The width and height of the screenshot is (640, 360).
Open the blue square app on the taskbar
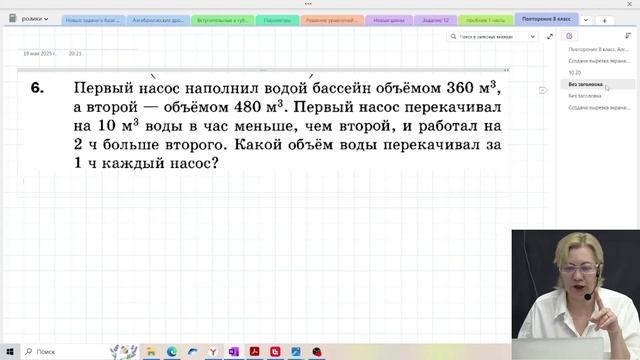coord(296,351)
